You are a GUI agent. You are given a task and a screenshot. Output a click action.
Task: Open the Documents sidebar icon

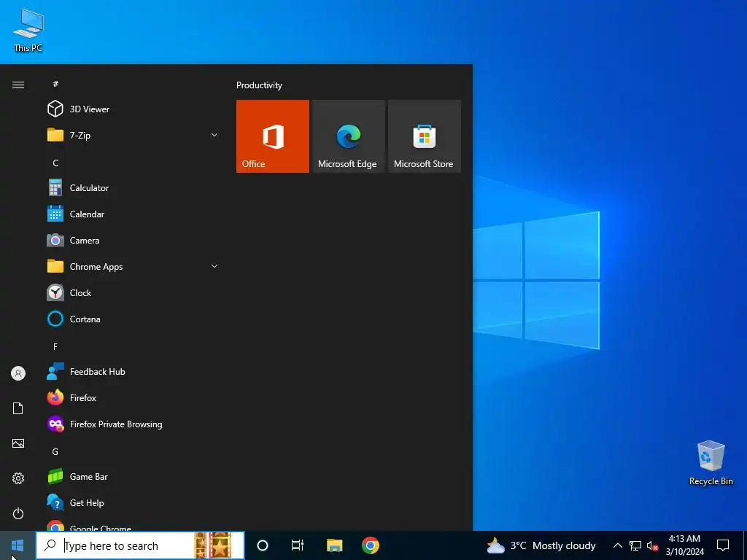pyautogui.click(x=18, y=408)
